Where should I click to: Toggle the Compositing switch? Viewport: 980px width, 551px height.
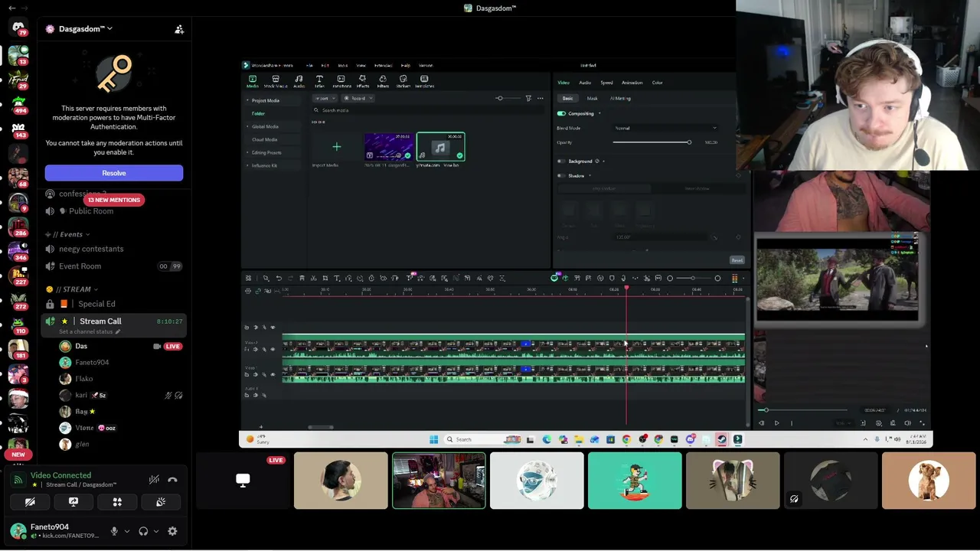point(561,113)
